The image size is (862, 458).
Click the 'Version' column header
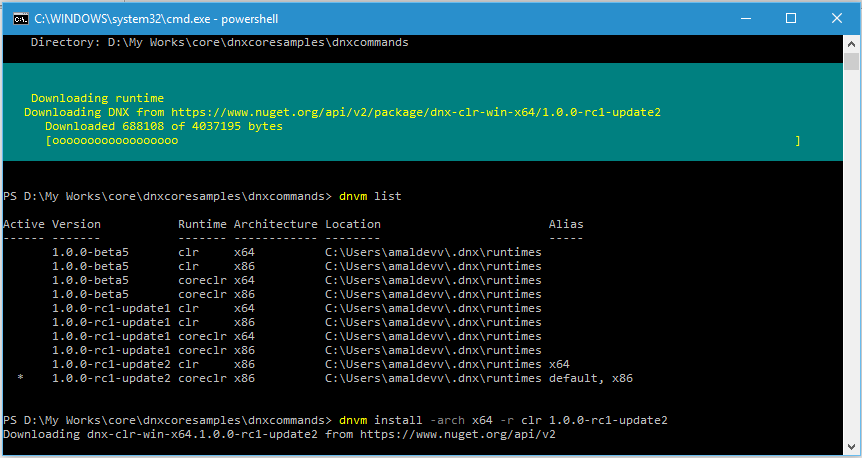pyautogui.click(x=76, y=224)
